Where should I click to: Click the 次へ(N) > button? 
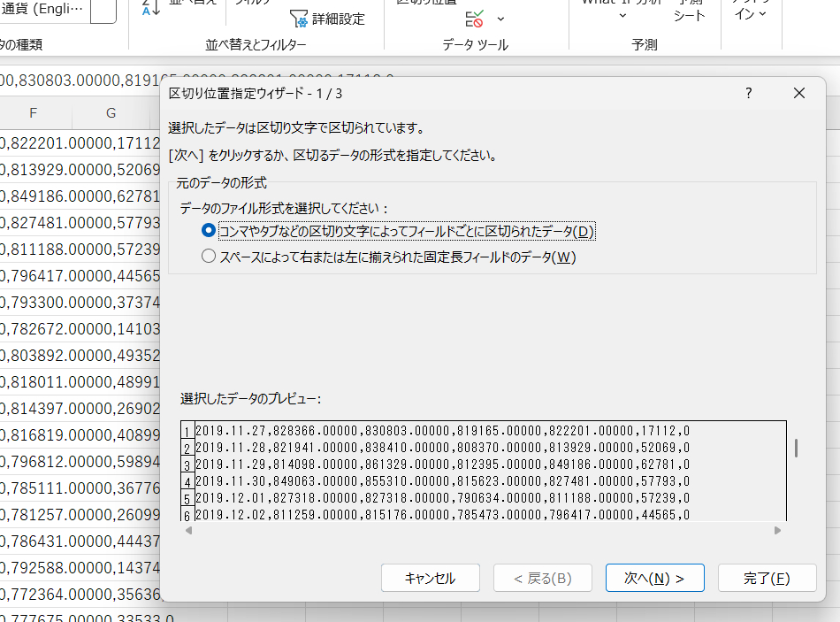point(654,578)
